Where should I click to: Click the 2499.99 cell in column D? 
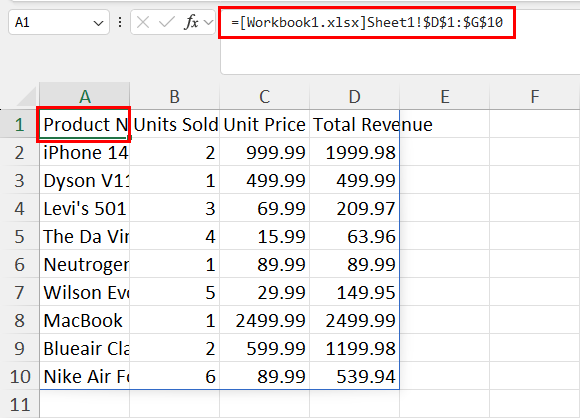tap(354, 320)
